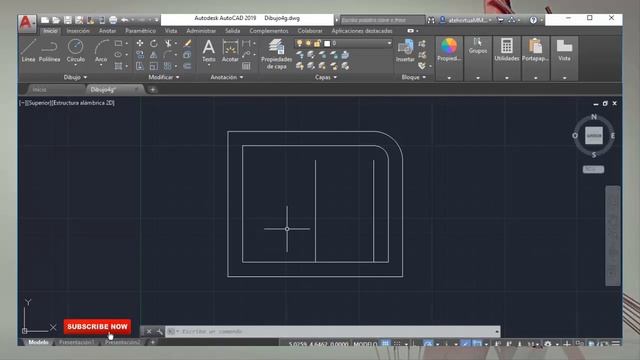
Task: Toggle grid display in status bar
Action: tap(385, 344)
